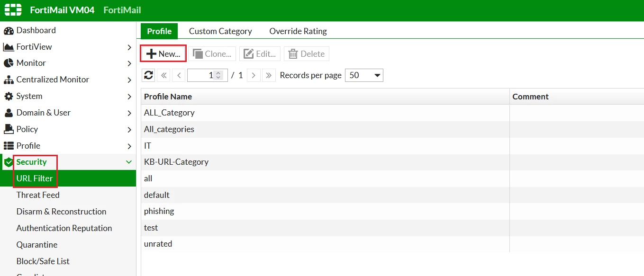
Task: Go to the last page of records
Action: pos(269,75)
